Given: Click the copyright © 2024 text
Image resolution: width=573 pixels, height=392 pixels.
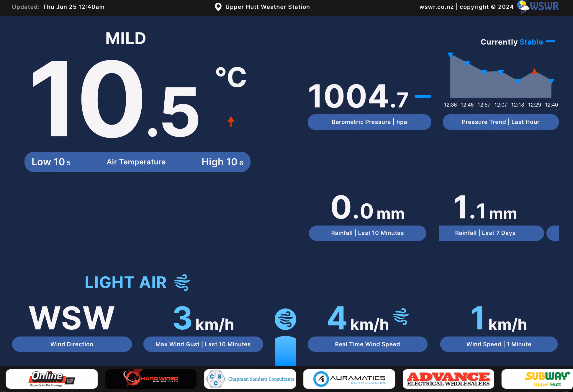Looking at the screenshot, I should [487, 7].
